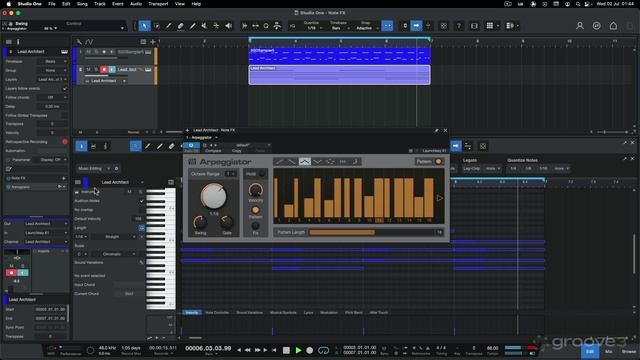Select the Eraser tool in the main toolbar
The image size is (640, 360).
point(180,26)
